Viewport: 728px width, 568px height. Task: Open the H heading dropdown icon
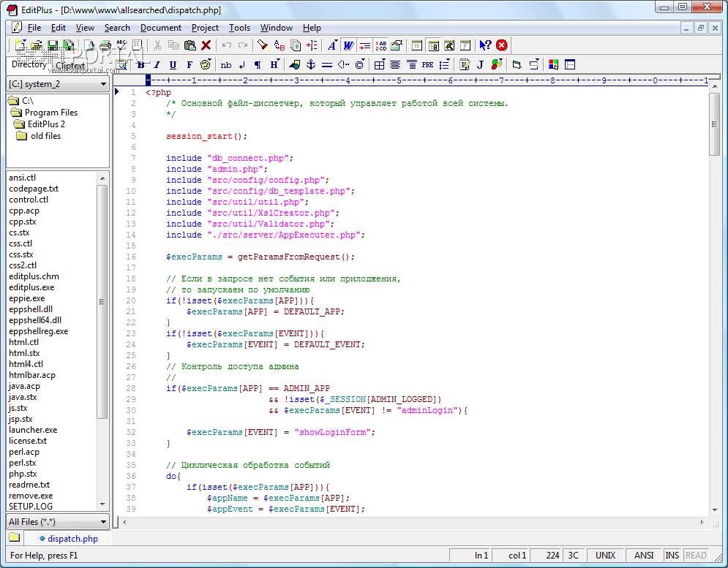[275, 64]
